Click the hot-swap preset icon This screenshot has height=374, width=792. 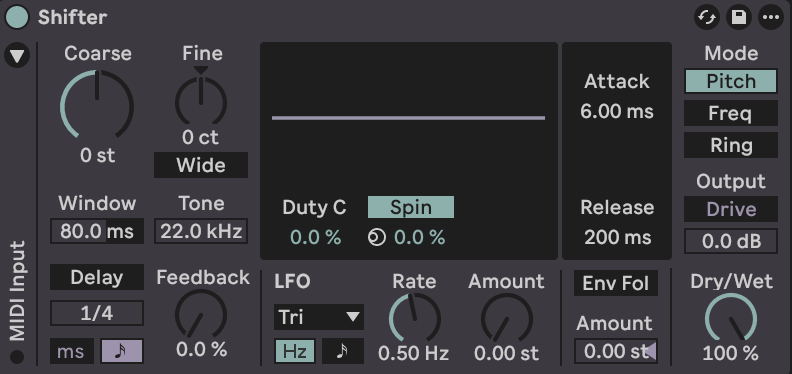point(707,17)
